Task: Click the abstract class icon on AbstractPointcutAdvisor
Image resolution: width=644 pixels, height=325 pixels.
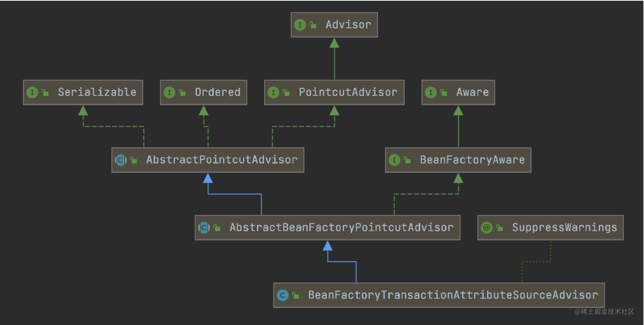Action: tap(121, 160)
